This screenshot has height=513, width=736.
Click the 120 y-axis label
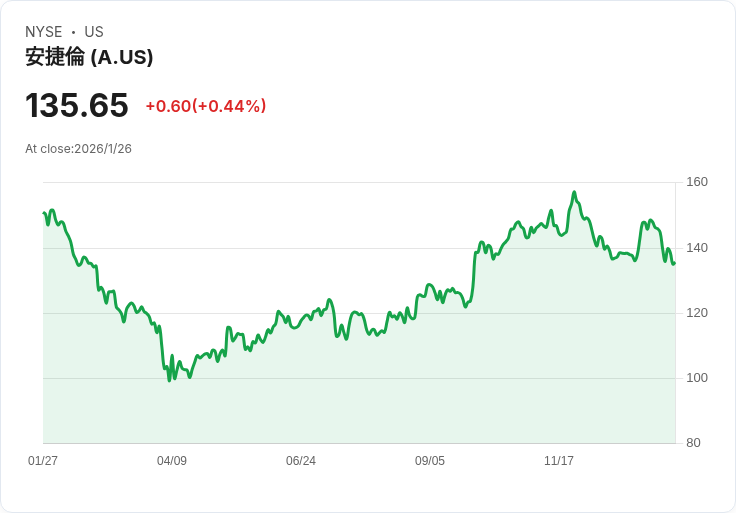[x=696, y=313]
